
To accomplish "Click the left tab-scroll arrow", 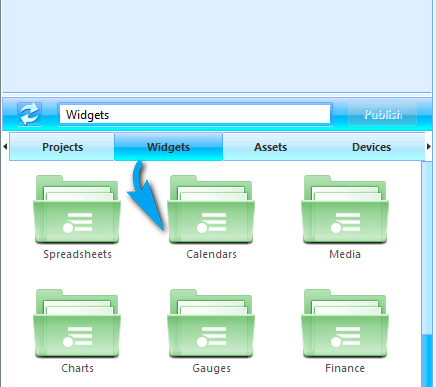I will [5, 146].
